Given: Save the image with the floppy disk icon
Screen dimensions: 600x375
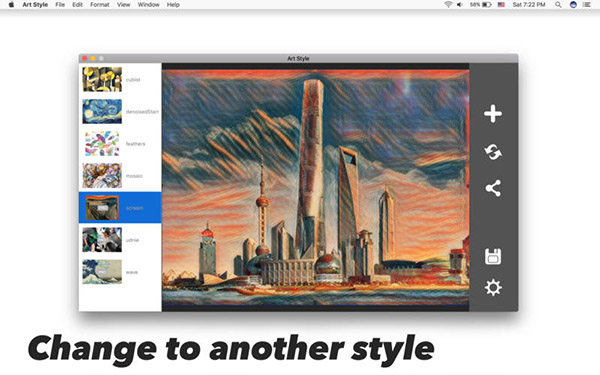Looking at the screenshot, I should click(x=493, y=256).
